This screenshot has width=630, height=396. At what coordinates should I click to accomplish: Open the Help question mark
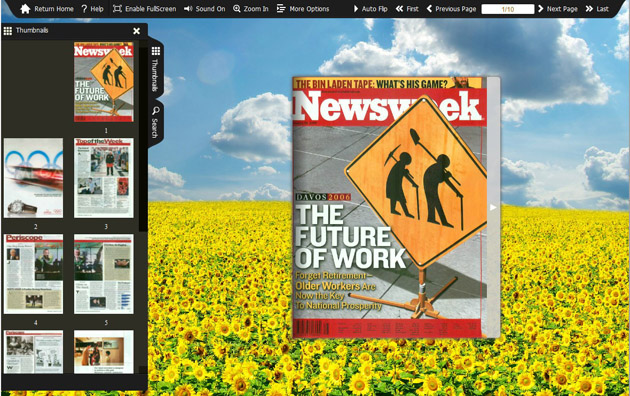(x=84, y=9)
